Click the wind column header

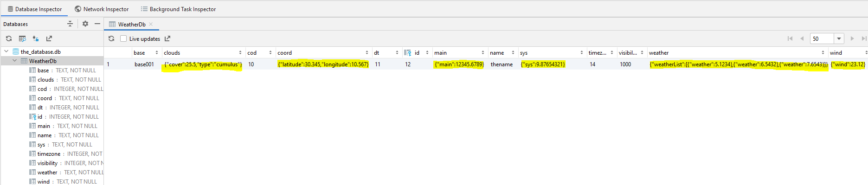pos(848,53)
